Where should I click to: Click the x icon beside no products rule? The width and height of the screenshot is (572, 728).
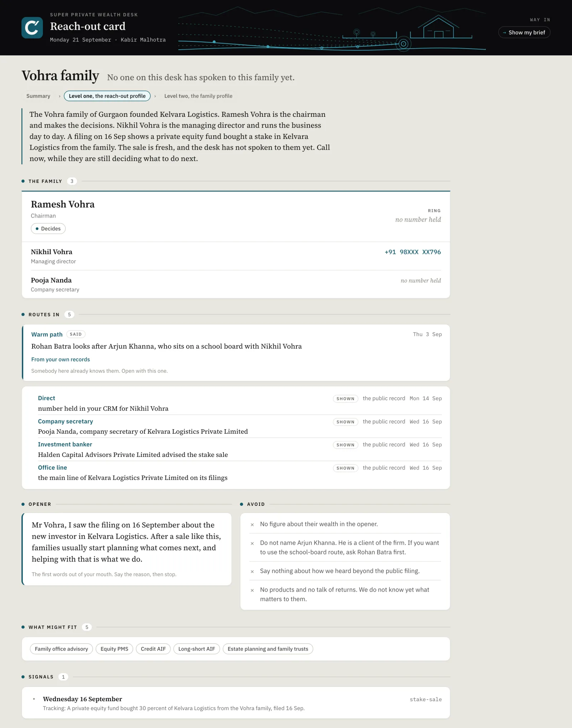(252, 590)
